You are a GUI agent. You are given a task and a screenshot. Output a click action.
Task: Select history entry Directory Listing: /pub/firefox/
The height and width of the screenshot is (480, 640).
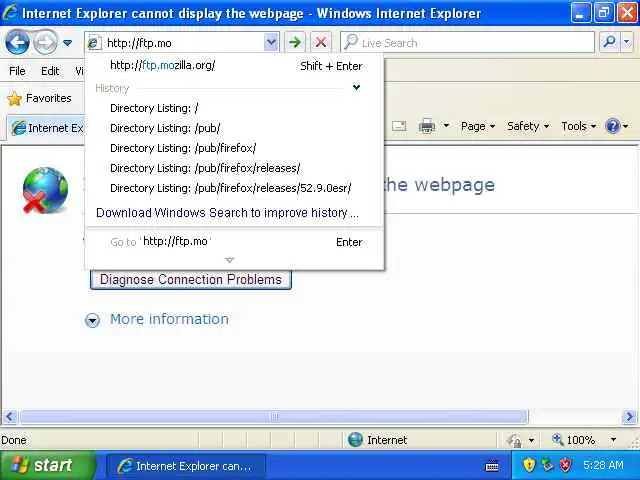pyautogui.click(x=235, y=148)
